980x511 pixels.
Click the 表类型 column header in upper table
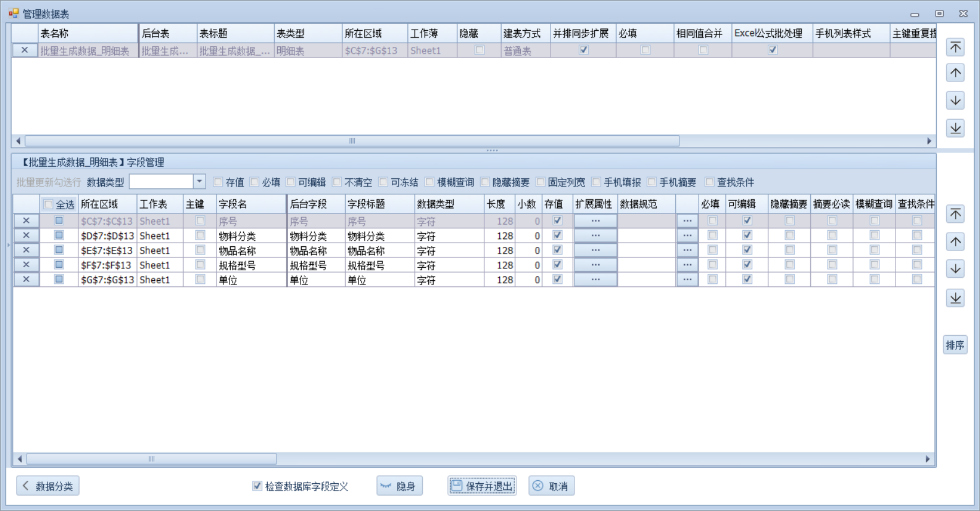tap(307, 33)
